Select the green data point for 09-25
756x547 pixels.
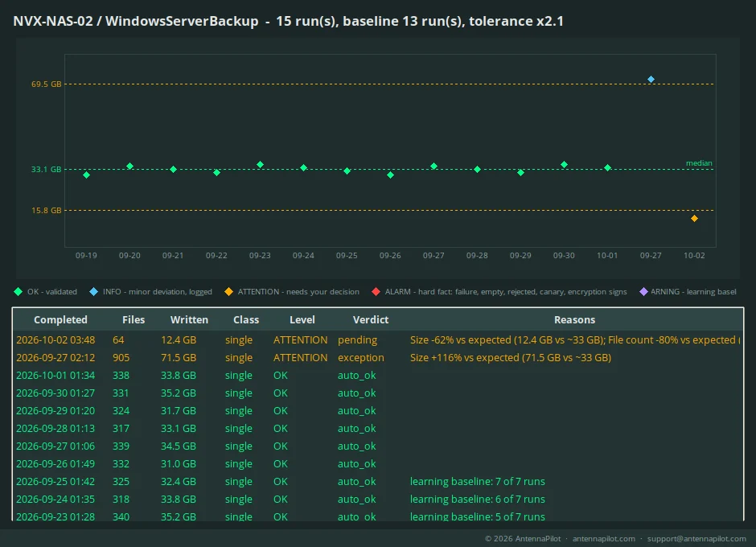coord(347,171)
